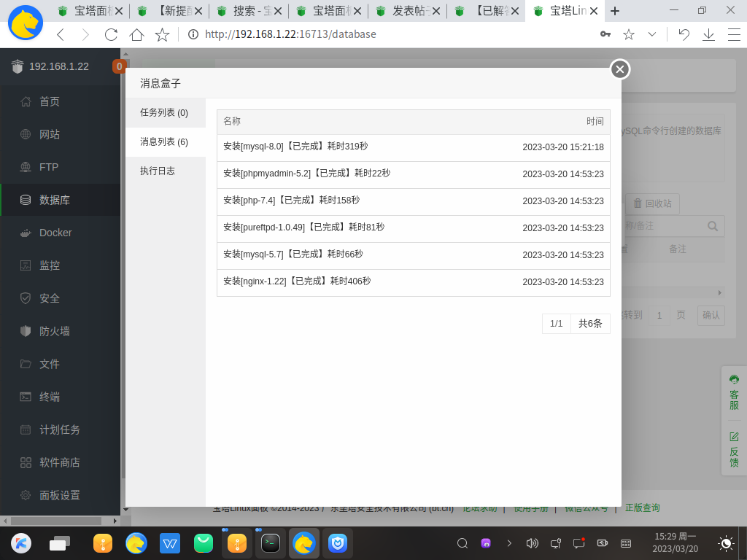Switch to the 搜索 browser tab
The image size is (747, 560).
[x=248, y=11]
